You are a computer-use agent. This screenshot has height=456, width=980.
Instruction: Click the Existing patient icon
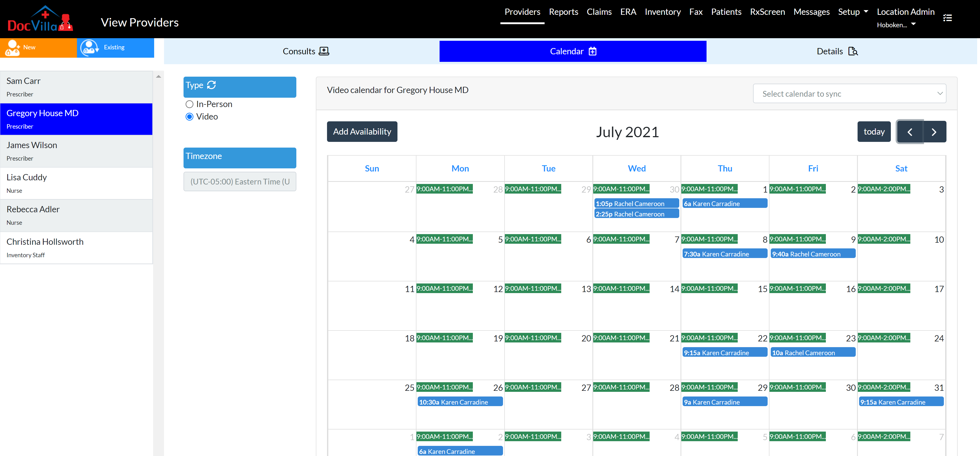click(89, 48)
